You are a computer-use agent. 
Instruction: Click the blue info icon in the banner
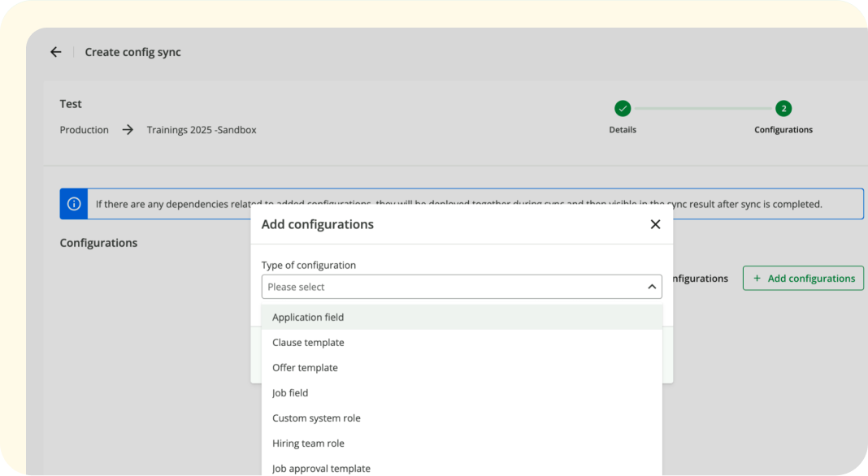click(x=74, y=204)
